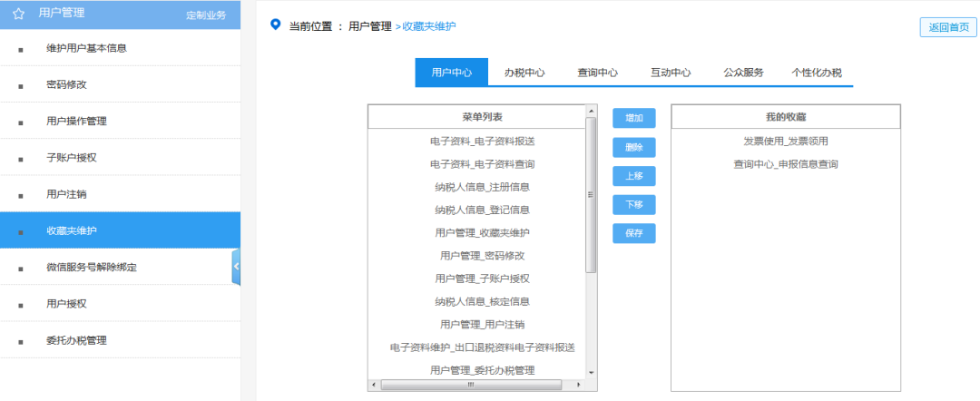This screenshot has width=980, height=401.
Task: Select 用户管理_子账户授权 in menu list
Action: click(x=483, y=279)
